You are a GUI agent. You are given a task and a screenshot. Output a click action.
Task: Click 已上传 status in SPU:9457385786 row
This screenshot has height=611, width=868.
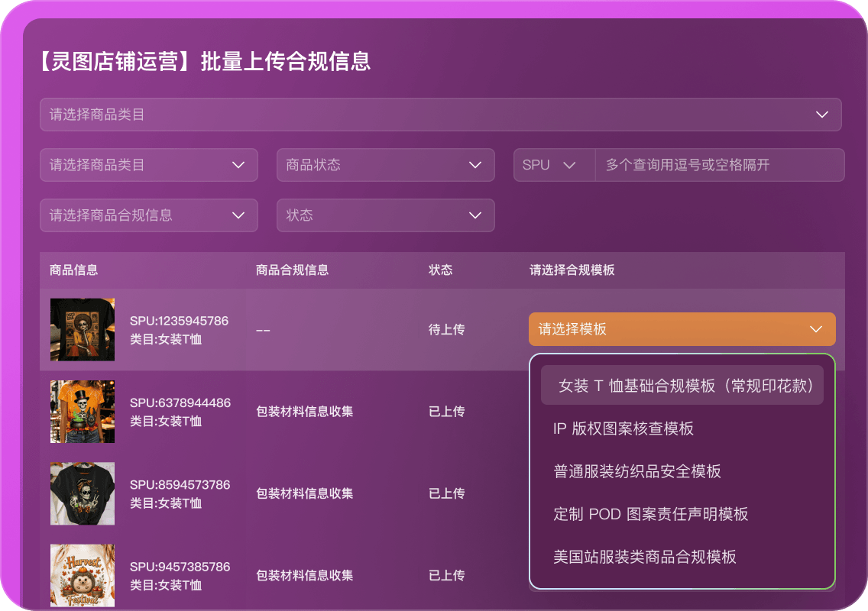(447, 576)
